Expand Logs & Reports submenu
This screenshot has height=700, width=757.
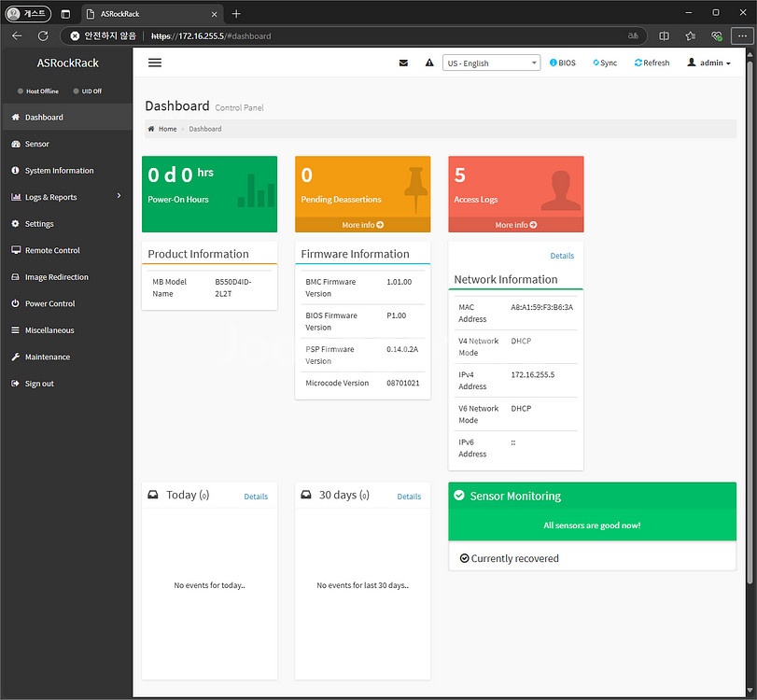coord(66,197)
